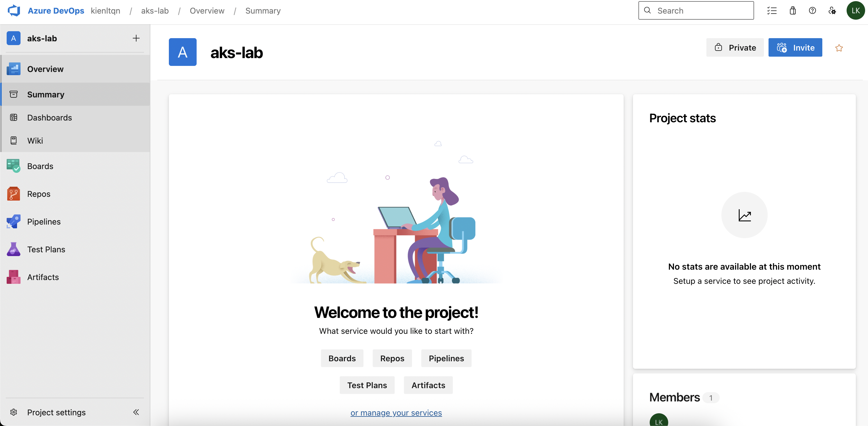The image size is (868, 426).
Task: Click the Artifacts service button in welcome card
Action: tap(428, 385)
